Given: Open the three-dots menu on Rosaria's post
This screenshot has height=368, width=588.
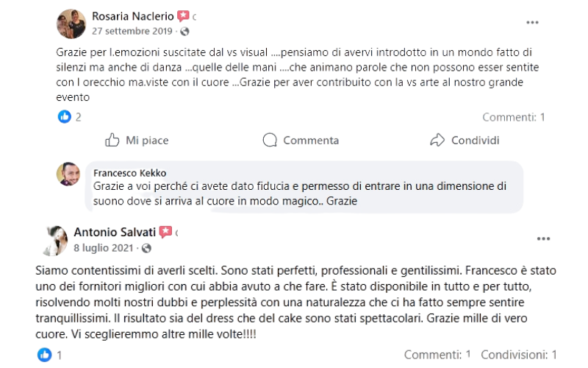Looking at the screenshot, I should click(x=532, y=23).
